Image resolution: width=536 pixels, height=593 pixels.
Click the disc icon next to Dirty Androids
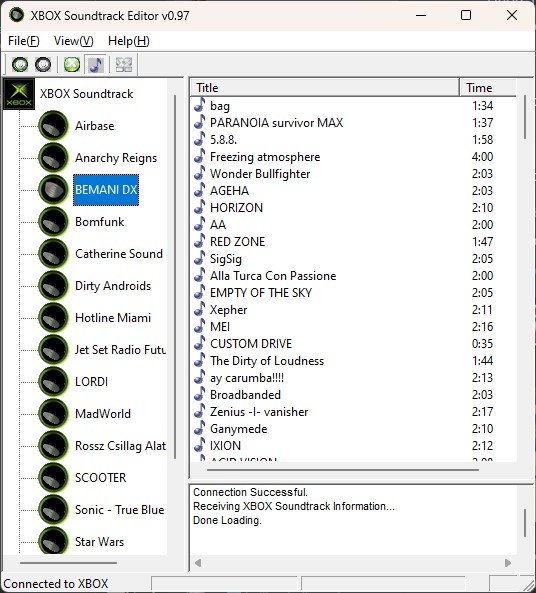[x=53, y=286]
